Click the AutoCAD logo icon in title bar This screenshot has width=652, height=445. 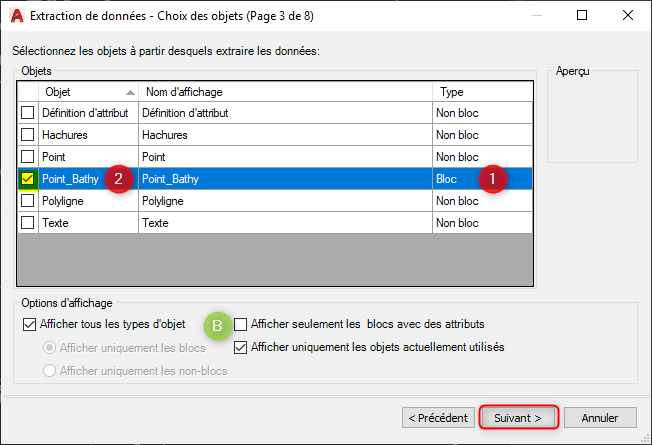point(14,16)
